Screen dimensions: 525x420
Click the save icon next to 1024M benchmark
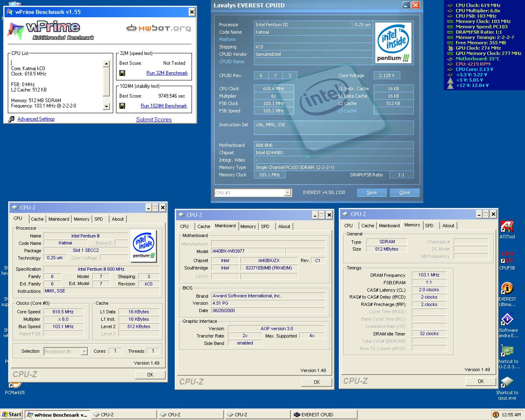pyautogui.click(x=122, y=106)
